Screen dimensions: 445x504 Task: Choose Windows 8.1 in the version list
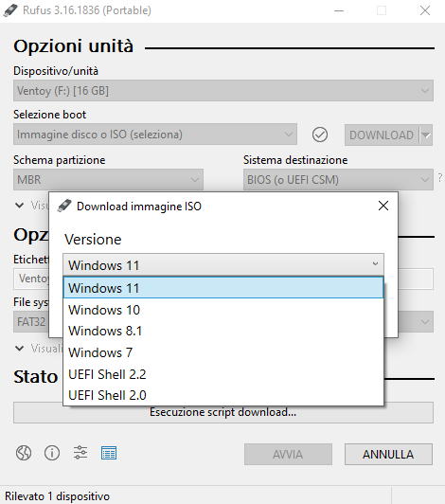point(223,331)
